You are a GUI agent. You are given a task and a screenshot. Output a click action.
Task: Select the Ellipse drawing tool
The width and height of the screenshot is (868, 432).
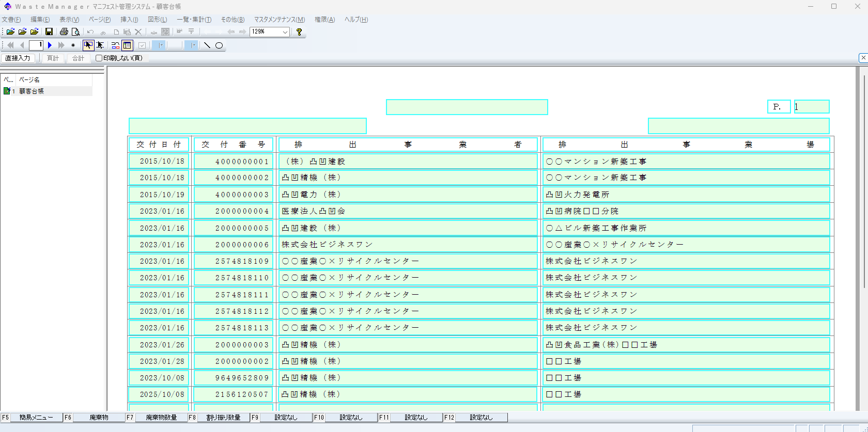click(219, 45)
